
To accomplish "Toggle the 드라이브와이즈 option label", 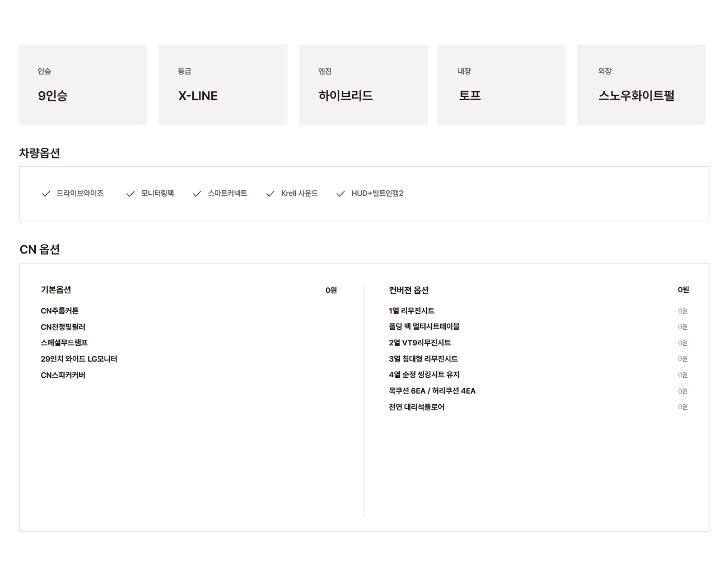I will click(x=80, y=193).
